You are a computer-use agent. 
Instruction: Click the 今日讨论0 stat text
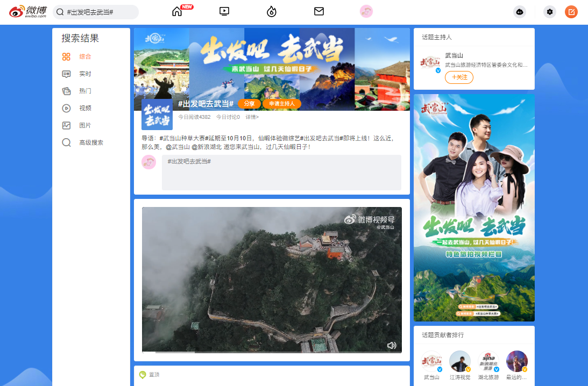click(228, 117)
